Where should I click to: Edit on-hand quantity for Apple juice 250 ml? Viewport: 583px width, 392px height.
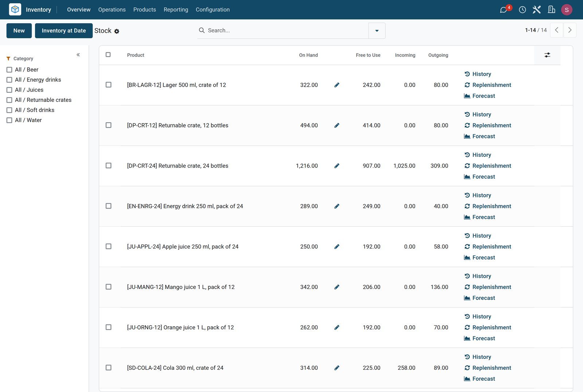coord(337,247)
